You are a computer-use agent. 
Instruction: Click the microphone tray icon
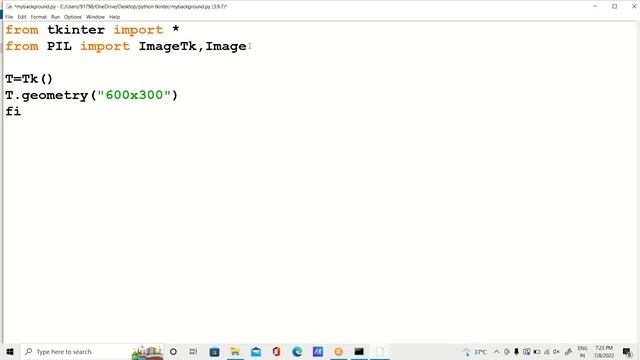click(516, 351)
